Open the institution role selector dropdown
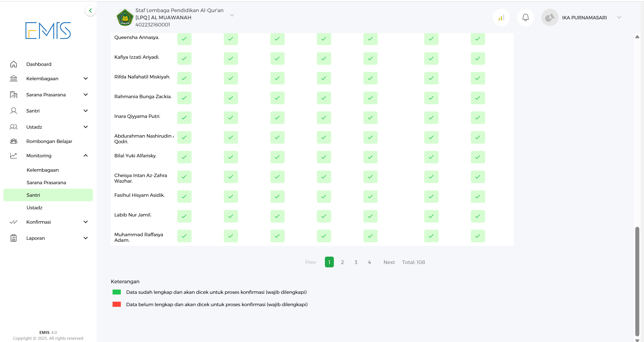The width and height of the screenshot is (644, 342). coord(232,15)
